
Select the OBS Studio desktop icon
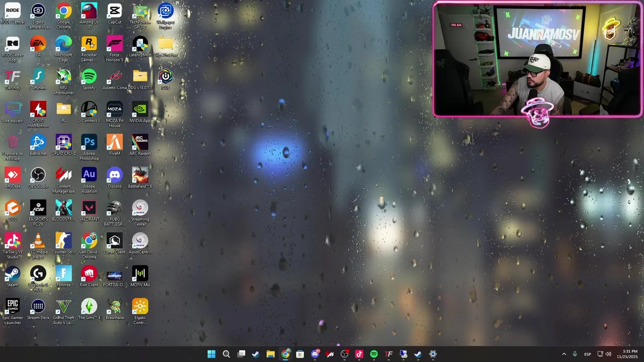38,178
